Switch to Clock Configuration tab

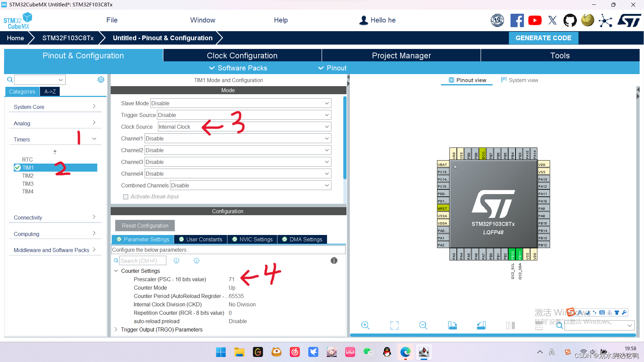coord(242,56)
